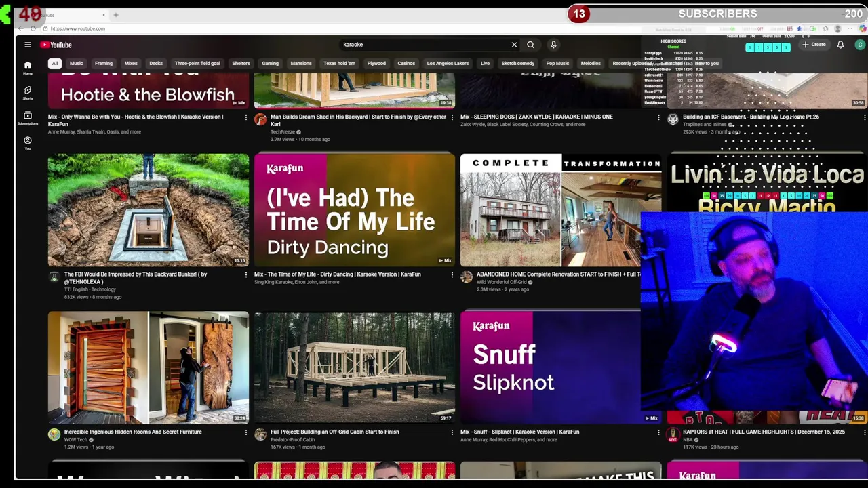Click the browser address bar URL
Image resolution: width=868 pixels, height=488 pixels.
[x=77, y=28]
